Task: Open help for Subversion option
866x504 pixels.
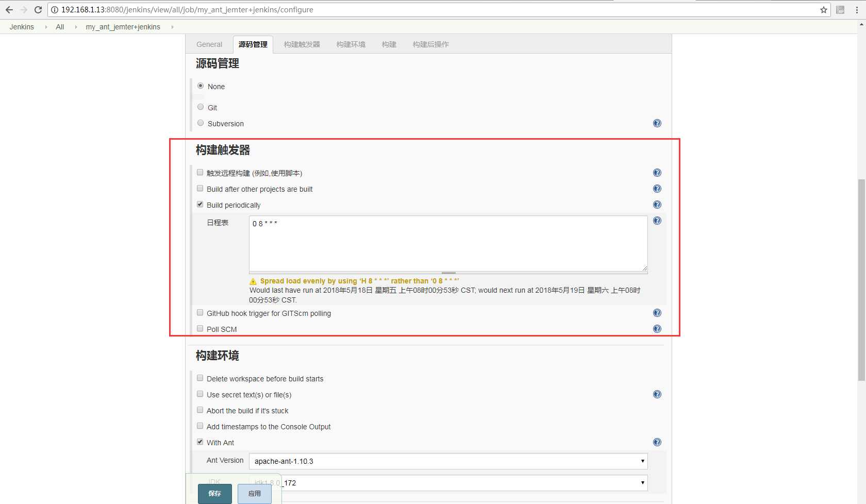Action: 657,123
